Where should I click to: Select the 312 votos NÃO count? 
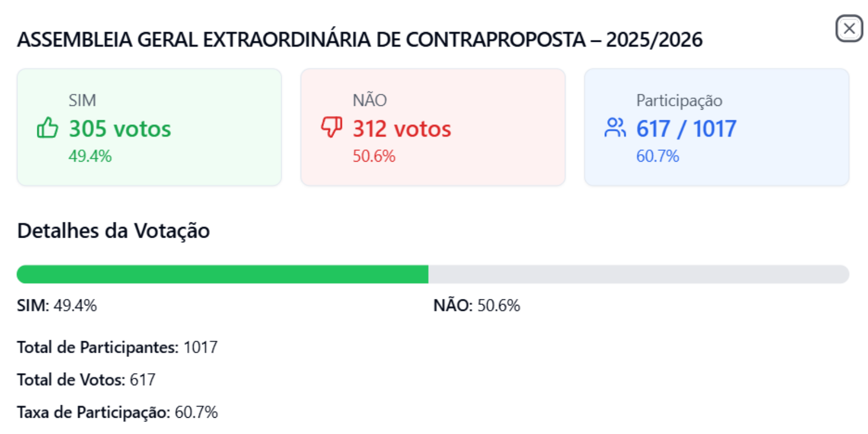402,129
